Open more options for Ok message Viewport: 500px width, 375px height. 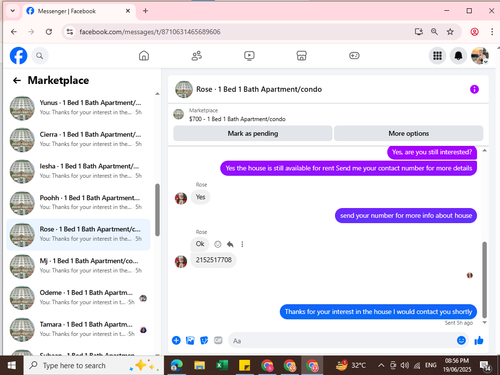click(x=242, y=244)
